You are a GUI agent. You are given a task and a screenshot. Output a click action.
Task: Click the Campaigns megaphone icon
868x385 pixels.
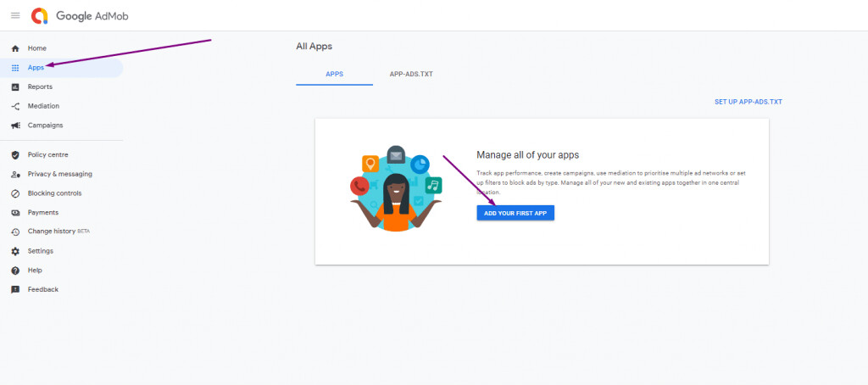point(15,126)
